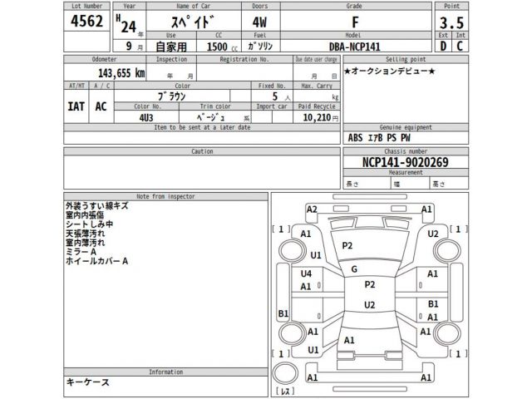Click the Note from inspector header
This screenshot has width=532, height=399.
pos(165,196)
